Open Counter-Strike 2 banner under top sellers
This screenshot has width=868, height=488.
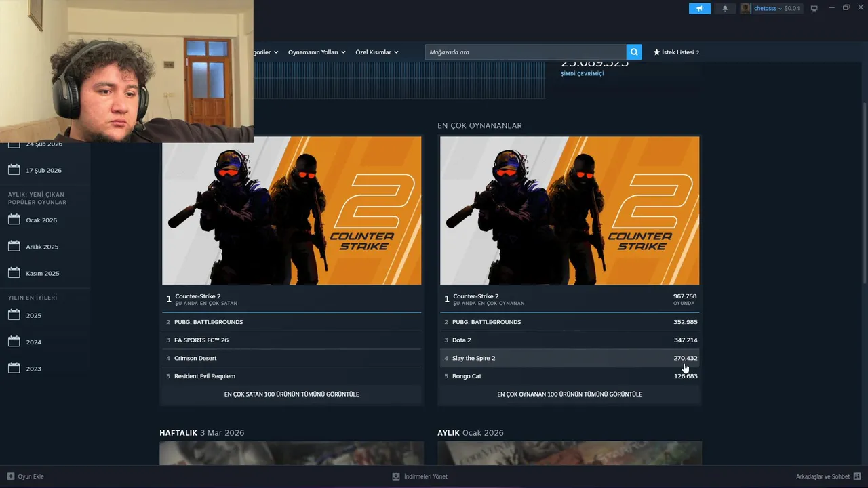292,210
